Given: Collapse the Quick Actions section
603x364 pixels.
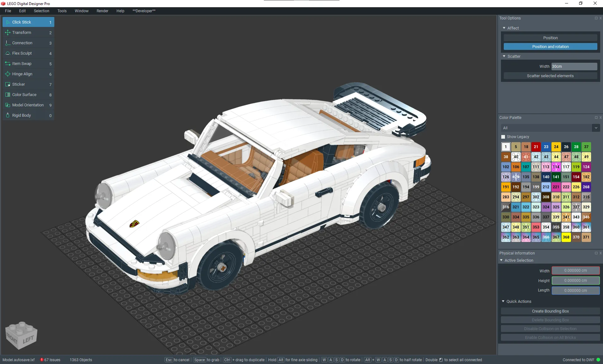Looking at the screenshot, I should click(503, 302).
